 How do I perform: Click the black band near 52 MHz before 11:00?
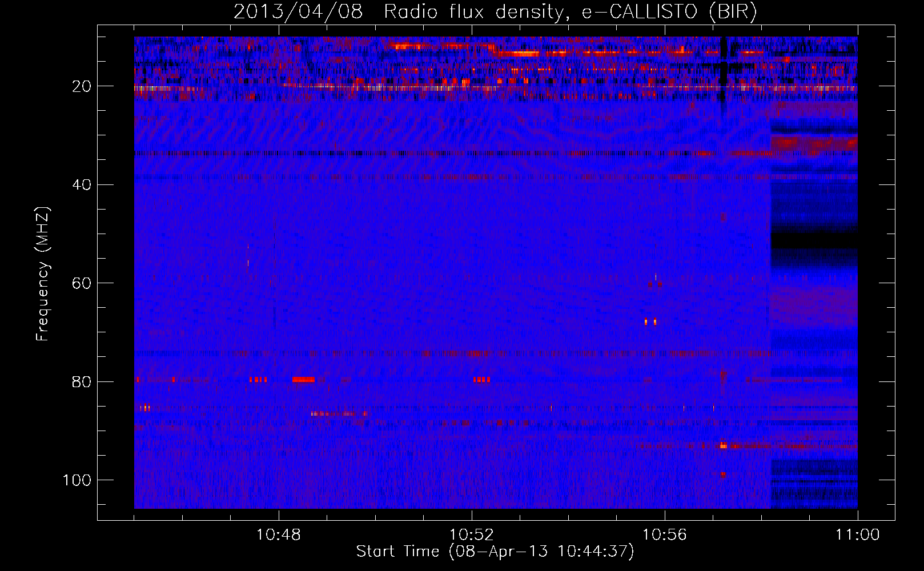click(814, 240)
